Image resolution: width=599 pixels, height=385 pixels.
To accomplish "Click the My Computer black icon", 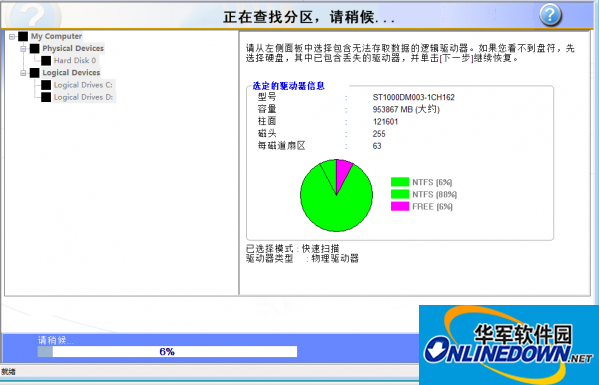I will [x=23, y=36].
